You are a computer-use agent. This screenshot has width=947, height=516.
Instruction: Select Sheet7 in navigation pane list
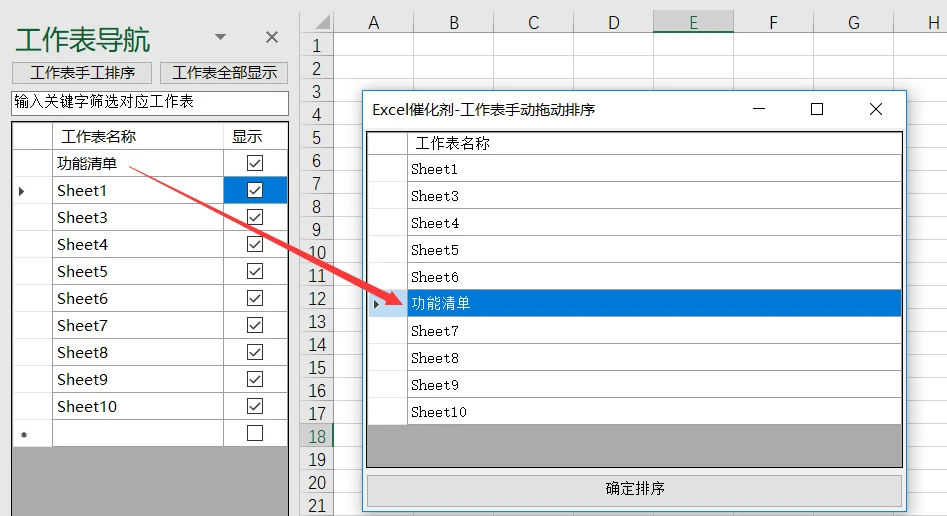(x=138, y=325)
